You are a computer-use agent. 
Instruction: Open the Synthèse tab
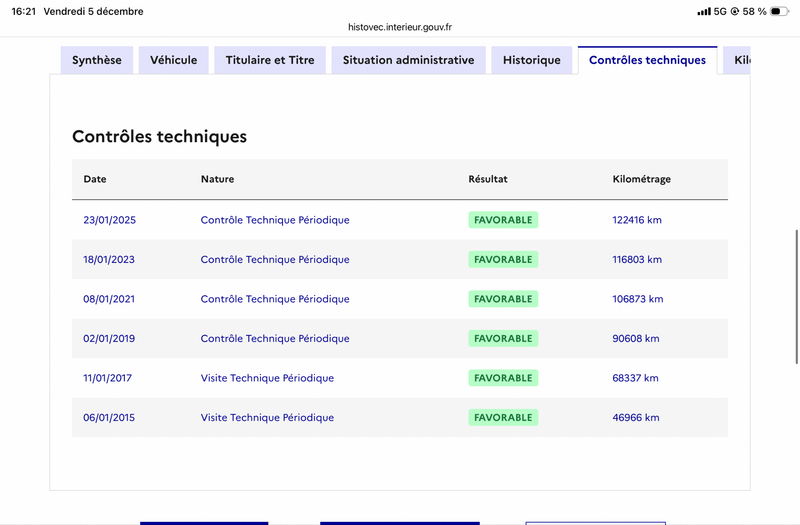[97, 60]
